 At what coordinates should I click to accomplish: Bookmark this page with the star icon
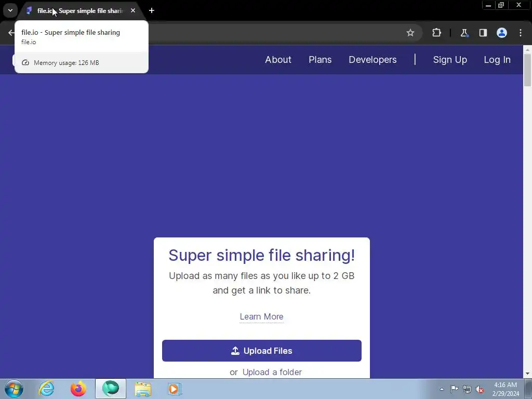coord(410,33)
